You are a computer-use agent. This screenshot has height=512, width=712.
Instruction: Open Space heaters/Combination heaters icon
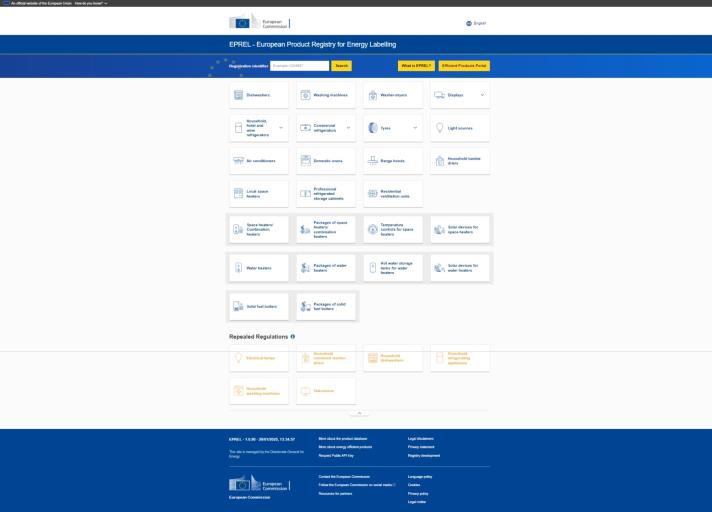click(x=238, y=230)
